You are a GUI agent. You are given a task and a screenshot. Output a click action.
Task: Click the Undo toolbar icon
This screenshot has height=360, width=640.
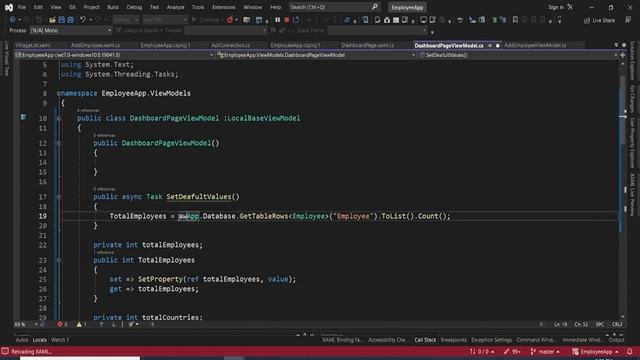point(83,20)
